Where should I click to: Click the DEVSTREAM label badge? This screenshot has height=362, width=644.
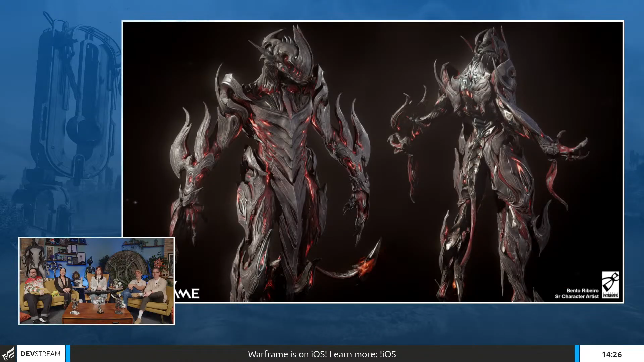[40, 354]
